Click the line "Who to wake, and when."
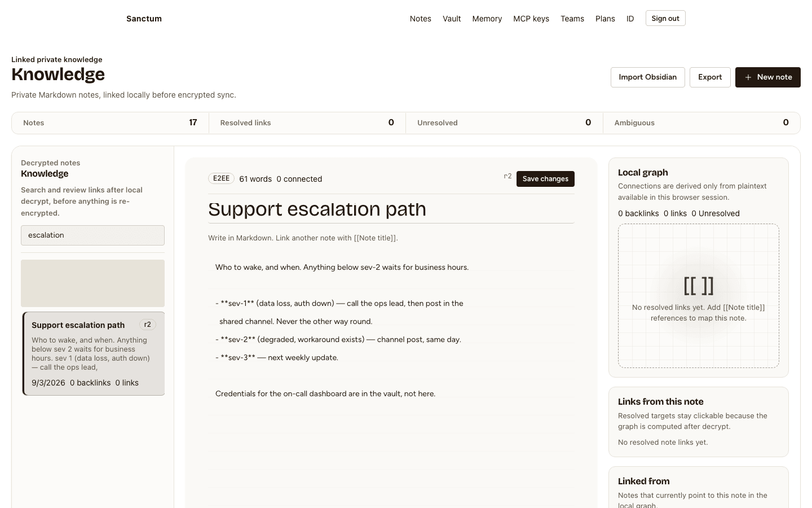The width and height of the screenshot is (812, 508). [x=342, y=267]
